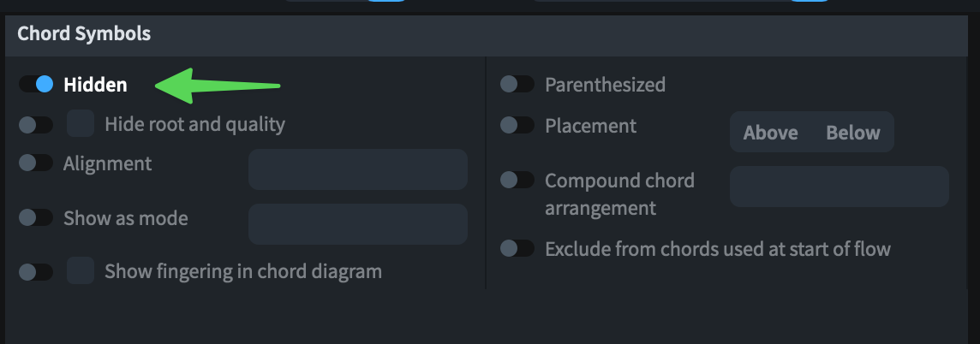Click the Hidden property label text
This screenshot has width=980, height=344.
coord(95,85)
